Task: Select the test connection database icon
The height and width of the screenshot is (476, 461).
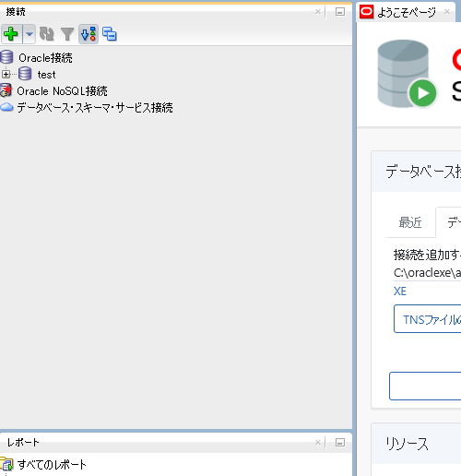Action: click(x=25, y=74)
